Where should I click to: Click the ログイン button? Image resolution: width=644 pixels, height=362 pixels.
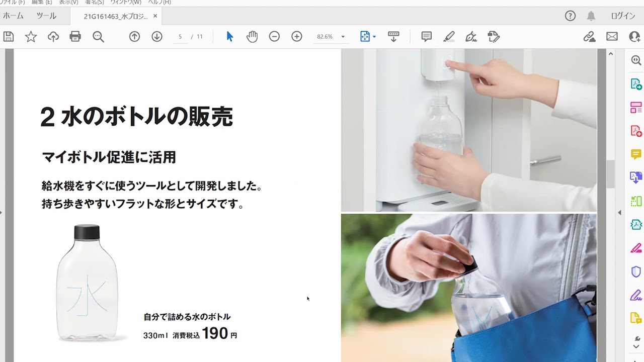coord(623,16)
